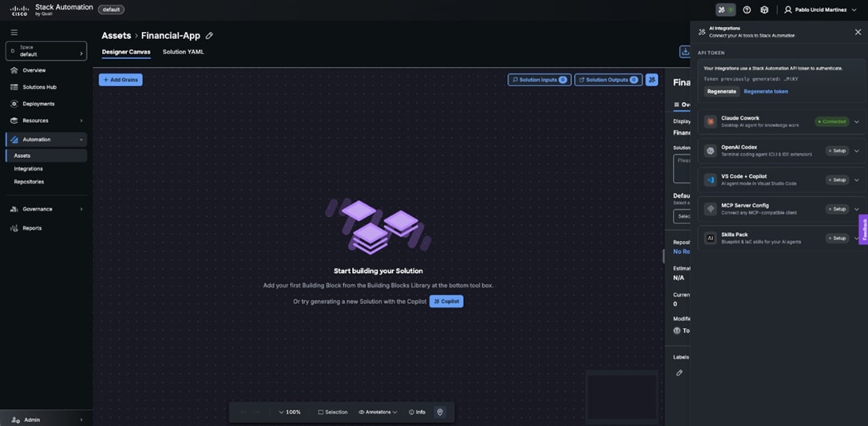Click the Skills Pack AI icon

click(x=710, y=238)
